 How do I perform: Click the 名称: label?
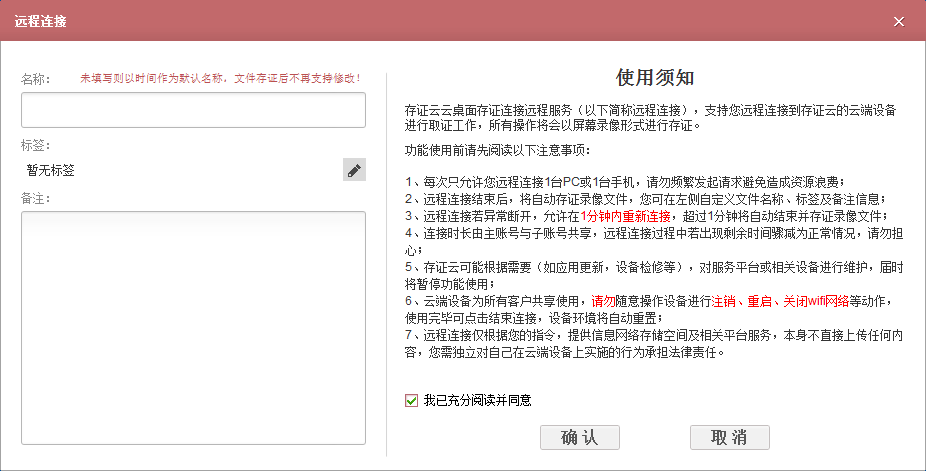point(35,78)
